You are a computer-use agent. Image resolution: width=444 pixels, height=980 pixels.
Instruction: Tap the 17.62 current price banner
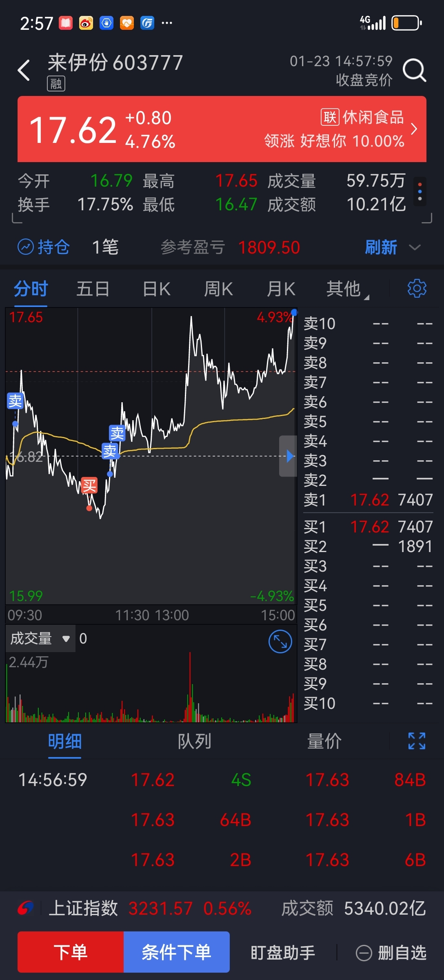pos(222,129)
